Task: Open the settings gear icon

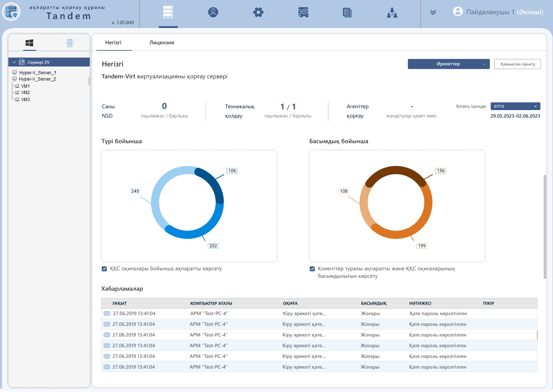Action: coord(258,12)
